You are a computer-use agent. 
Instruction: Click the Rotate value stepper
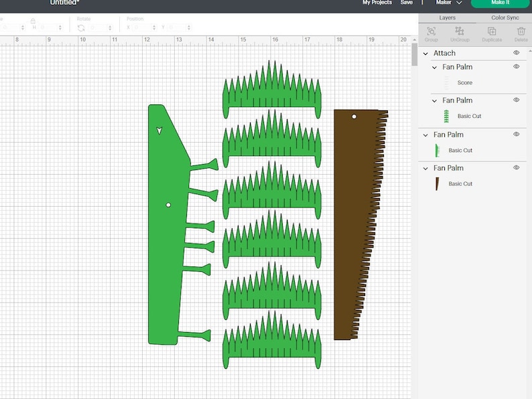110,28
